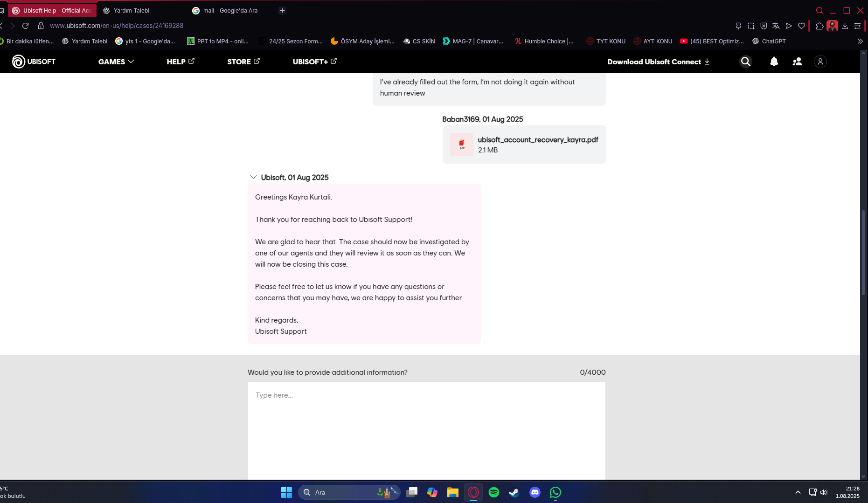Image resolution: width=868 pixels, height=503 pixels.
Task: Open the Bir dakika lütfen bookmark
Action: [27, 41]
